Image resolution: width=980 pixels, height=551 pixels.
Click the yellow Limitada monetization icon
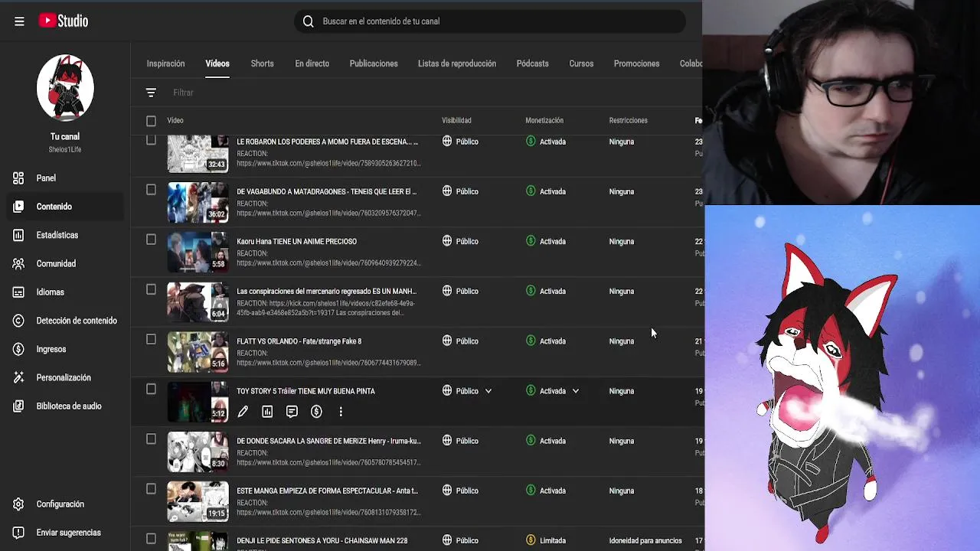point(531,540)
